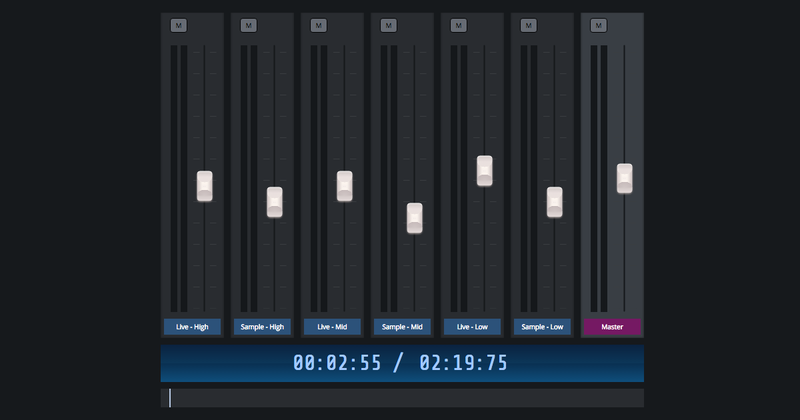Image resolution: width=800 pixels, height=420 pixels.
Task: Click the Master volume fader handle
Action: click(x=625, y=178)
